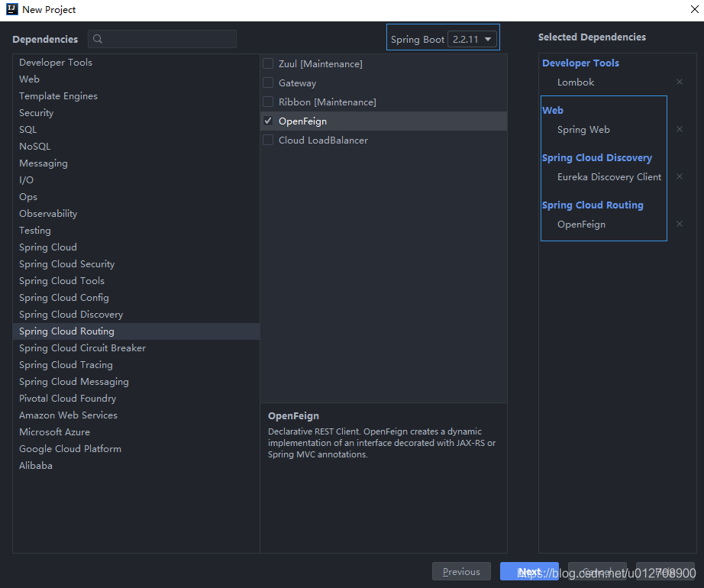Click the IntelliJ IDEA logo icon
The height and width of the screenshot is (588, 704).
[12, 9]
